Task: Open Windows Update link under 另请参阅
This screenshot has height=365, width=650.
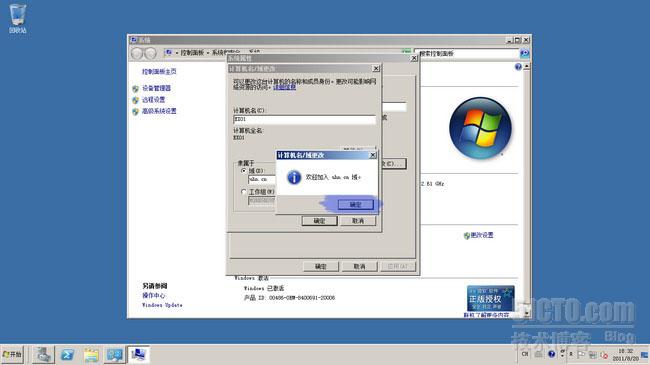Action: point(162,305)
